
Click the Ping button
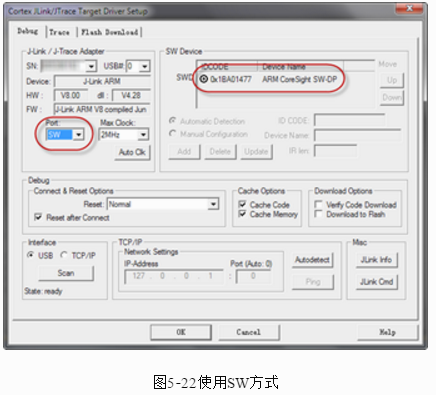[312, 282]
